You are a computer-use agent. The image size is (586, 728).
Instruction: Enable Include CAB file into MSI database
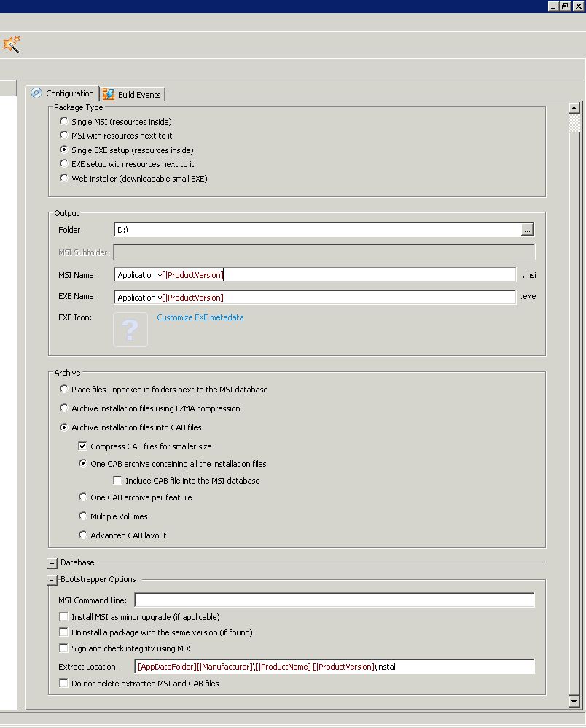118,481
